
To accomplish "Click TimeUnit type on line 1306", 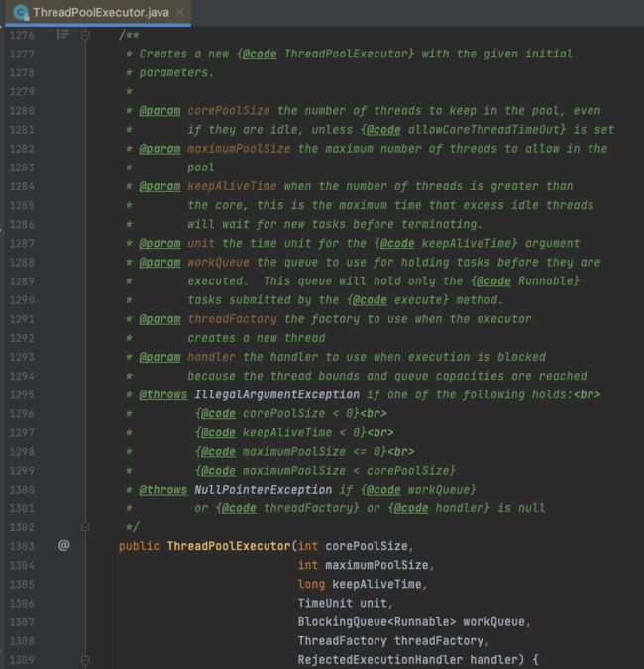I will point(325,604).
